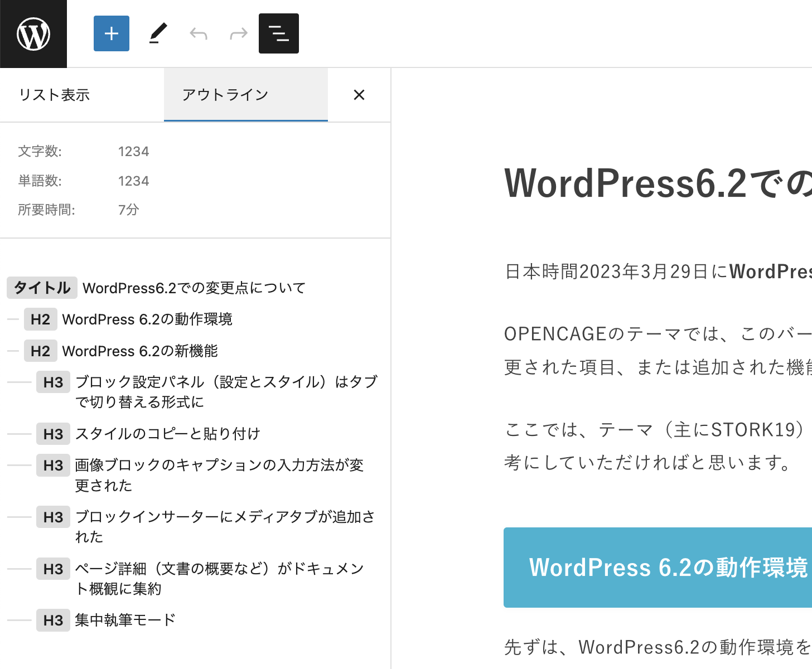812x669 pixels.
Task: Click the WordPress logo icon
Action: pyautogui.click(x=33, y=33)
